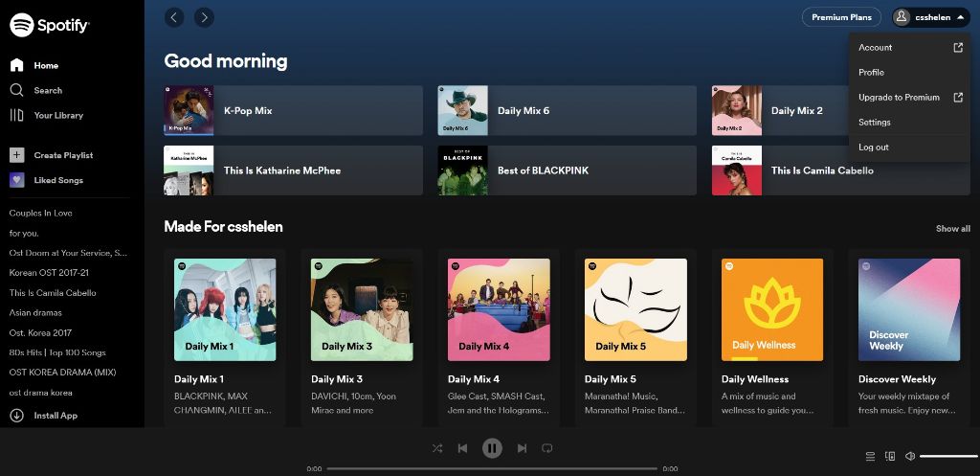The image size is (980, 476).
Task: Click the Premium Plans button
Action: click(841, 17)
